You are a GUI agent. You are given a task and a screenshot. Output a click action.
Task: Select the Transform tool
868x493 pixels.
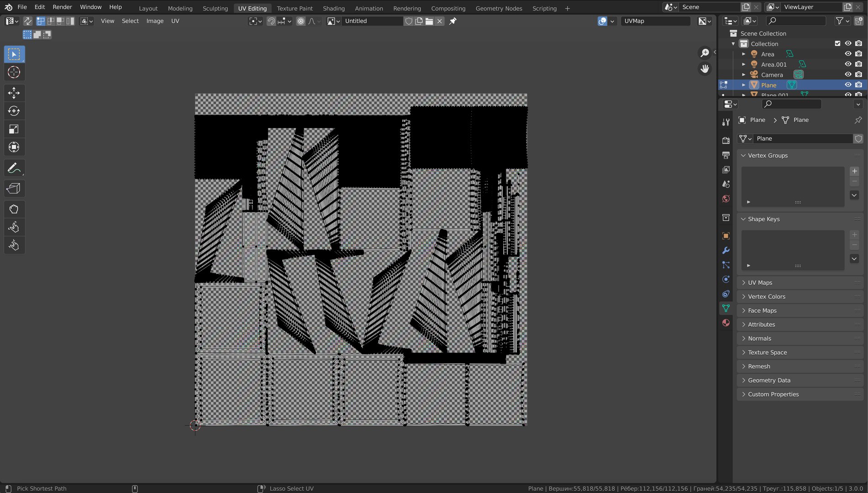coord(14,147)
